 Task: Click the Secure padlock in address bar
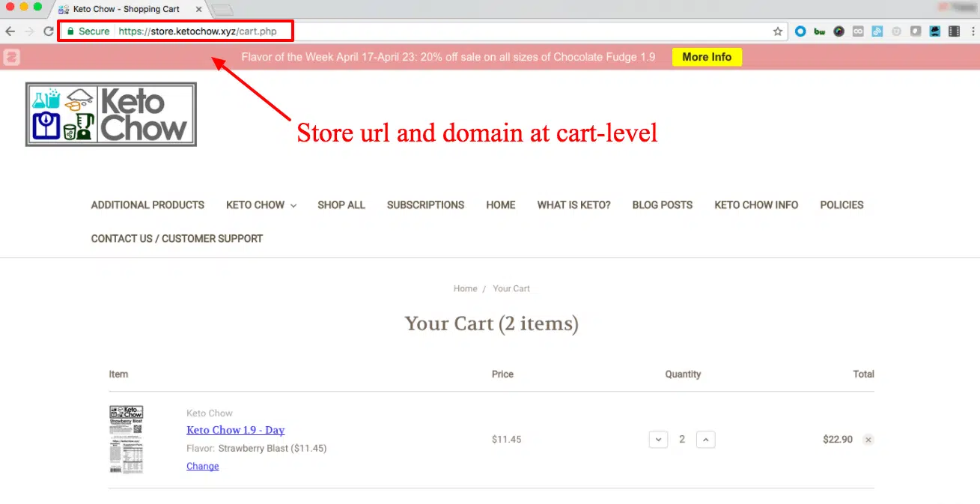click(71, 31)
